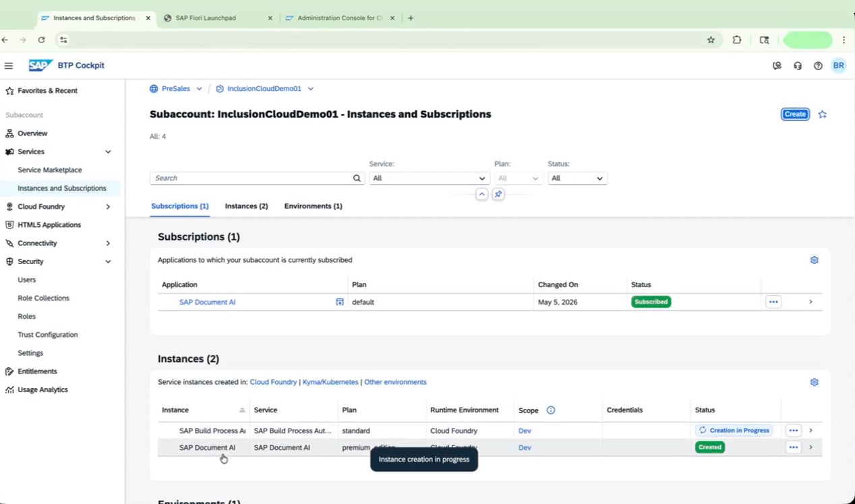
Task: Collapse the filter header with the up arrow
Action: click(481, 194)
